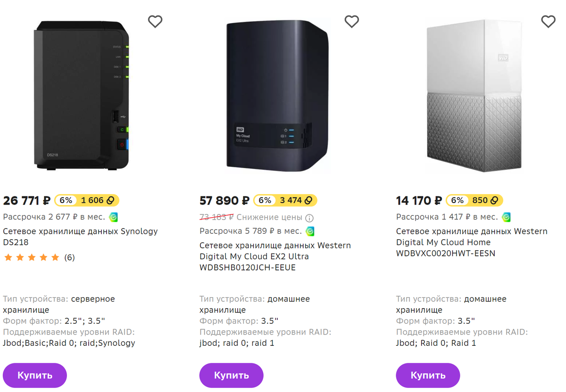Click Купить for My Cloud EX2 Ultra
Image resolution: width=566 pixels, height=392 pixels.
[231, 376]
